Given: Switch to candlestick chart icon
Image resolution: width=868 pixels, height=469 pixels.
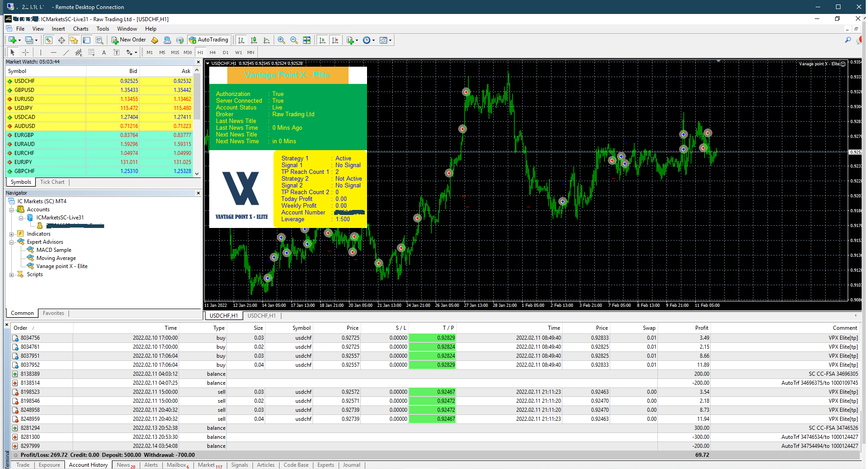Looking at the screenshot, I should (254, 40).
